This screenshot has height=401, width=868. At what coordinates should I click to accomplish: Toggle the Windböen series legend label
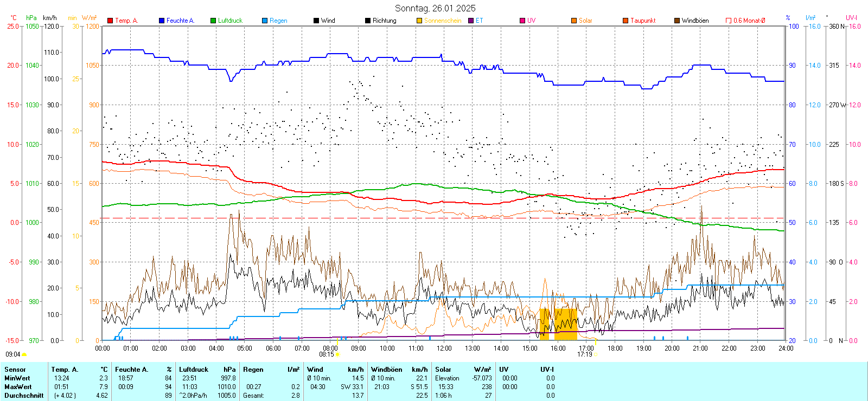coord(695,21)
